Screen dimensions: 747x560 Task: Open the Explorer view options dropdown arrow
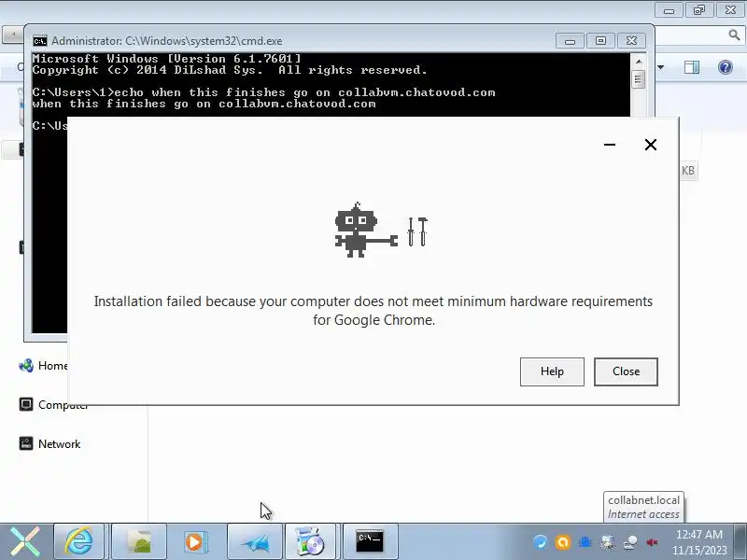point(661,67)
